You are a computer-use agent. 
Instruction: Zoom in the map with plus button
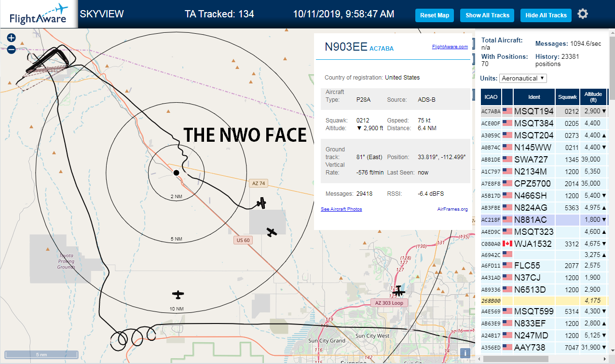click(12, 38)
